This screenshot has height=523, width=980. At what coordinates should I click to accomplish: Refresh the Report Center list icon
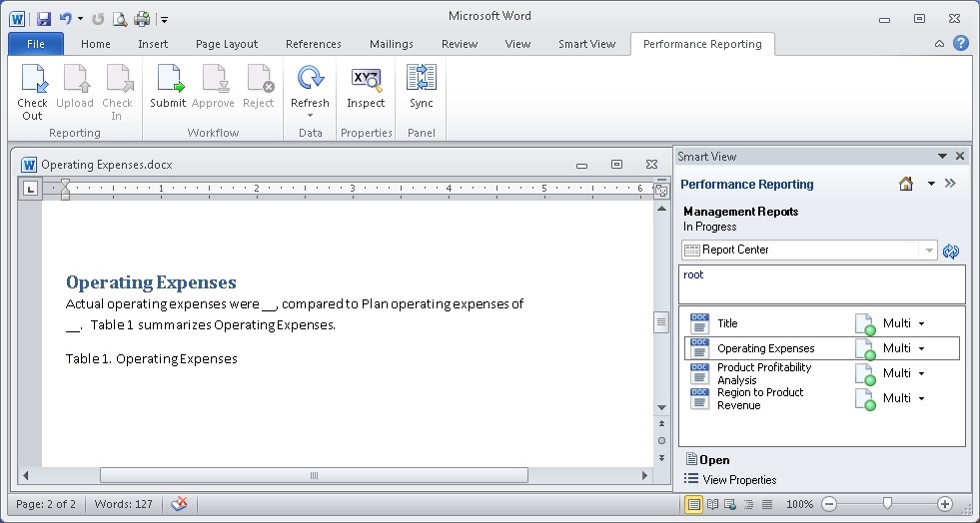point(951,251)
